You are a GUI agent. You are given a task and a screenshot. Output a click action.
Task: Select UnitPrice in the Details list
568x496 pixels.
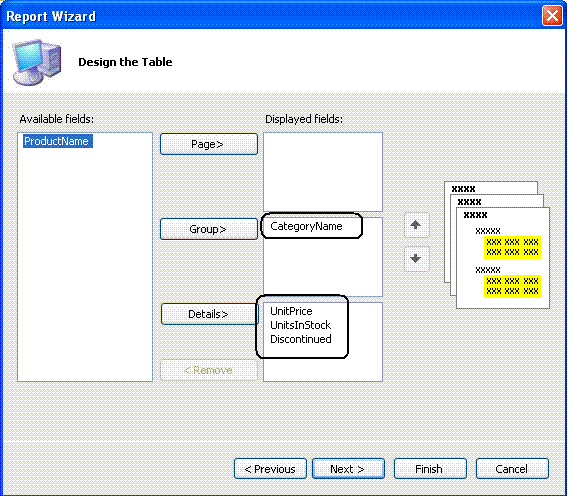(x=291, y=311)
